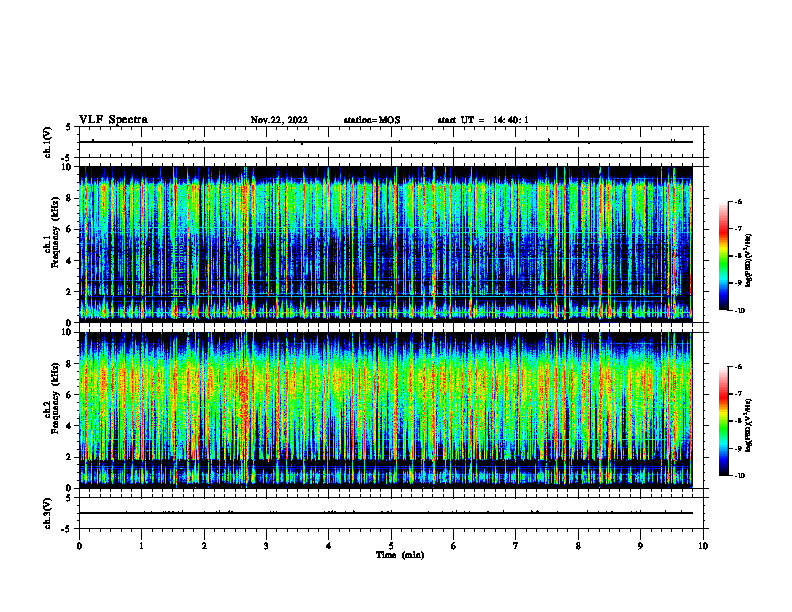Click the "-10" tick on ch.2 color bar

tap(739, 476)
